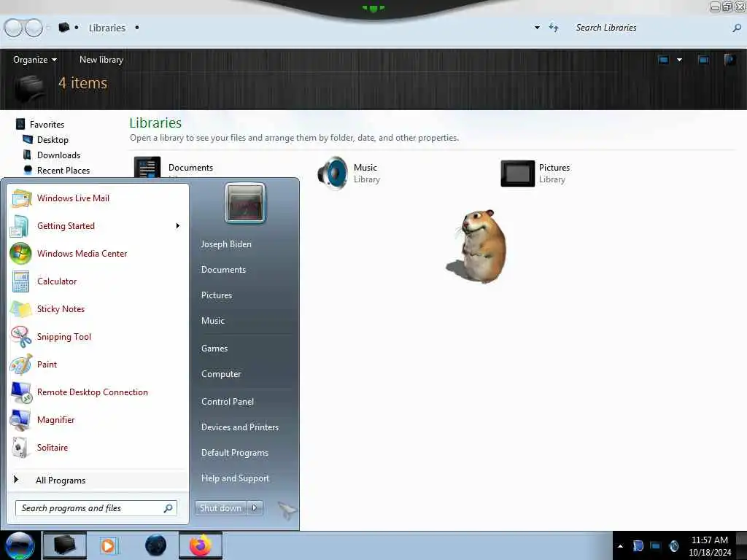Viewport: 747px width, 560px height.
Task: Open the Pictures library icon
Action: [x=517, y=174]
